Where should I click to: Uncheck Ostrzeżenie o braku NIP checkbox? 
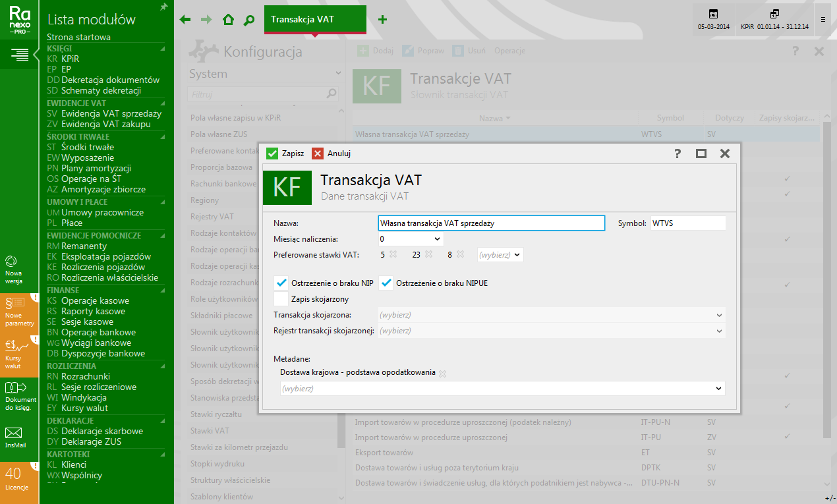coord(281,283)
